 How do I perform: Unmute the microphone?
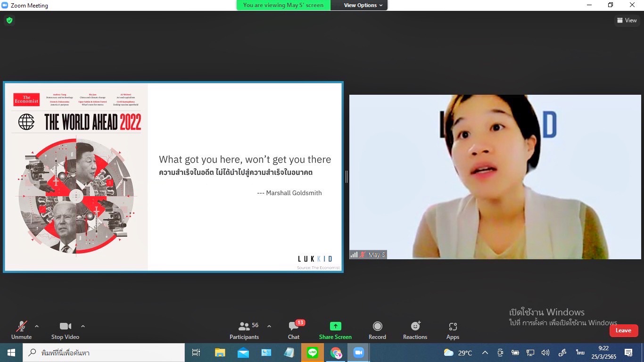(x=21, y=330)
